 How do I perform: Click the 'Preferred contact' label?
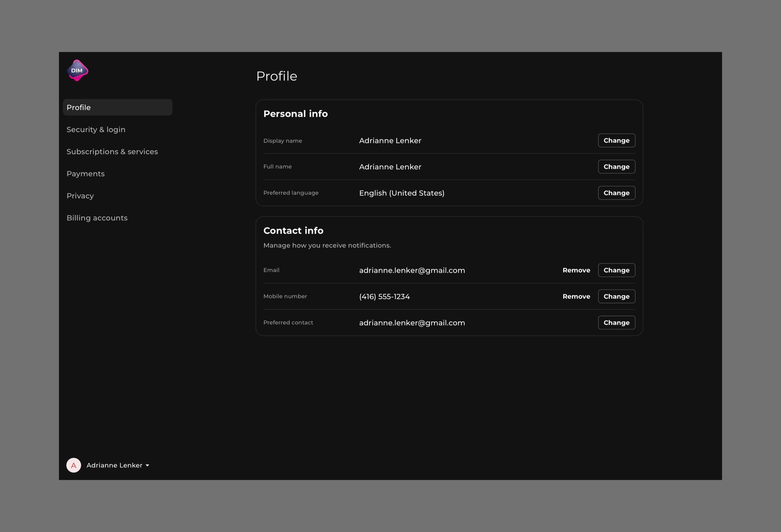[x=288, y=322]
